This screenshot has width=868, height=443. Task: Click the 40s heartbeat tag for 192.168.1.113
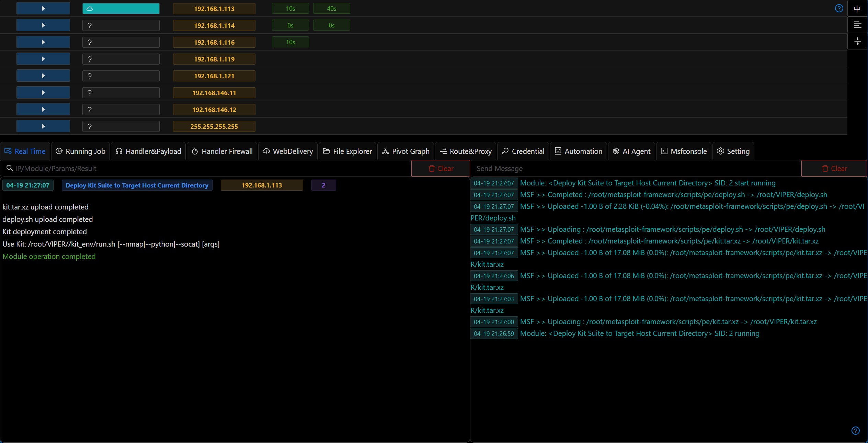tap(332, 9)
